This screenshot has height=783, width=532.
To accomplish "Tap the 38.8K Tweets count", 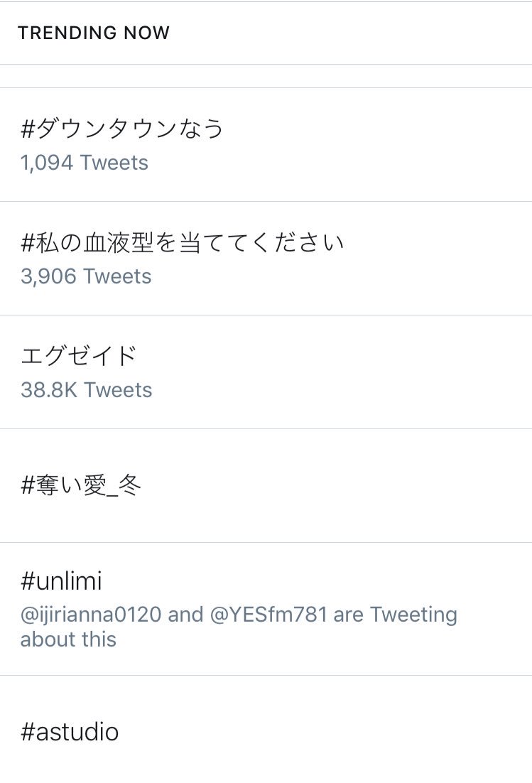I will click(x=87, y=390).
